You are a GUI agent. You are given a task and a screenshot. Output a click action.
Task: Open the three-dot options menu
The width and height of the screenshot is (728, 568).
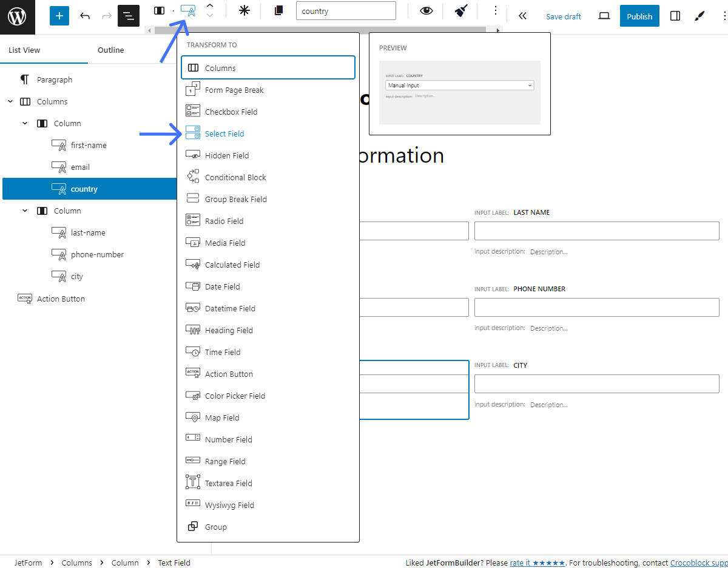click(496, 10)
